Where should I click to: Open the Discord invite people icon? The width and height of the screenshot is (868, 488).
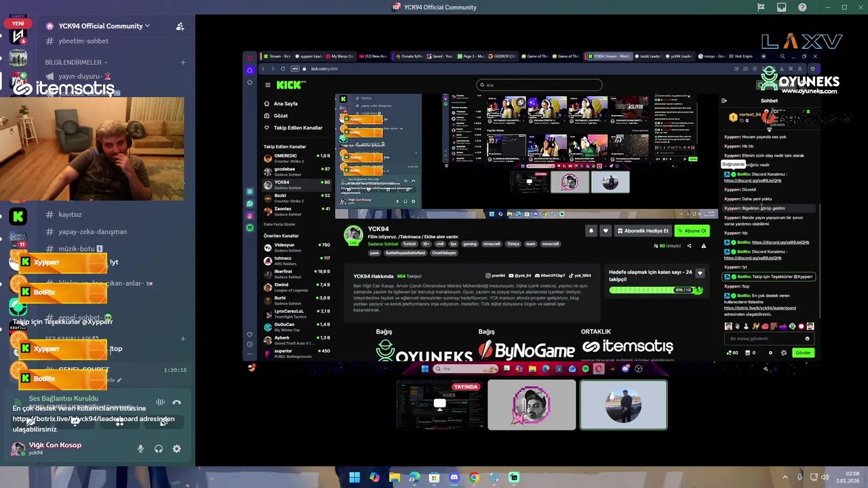180,26
